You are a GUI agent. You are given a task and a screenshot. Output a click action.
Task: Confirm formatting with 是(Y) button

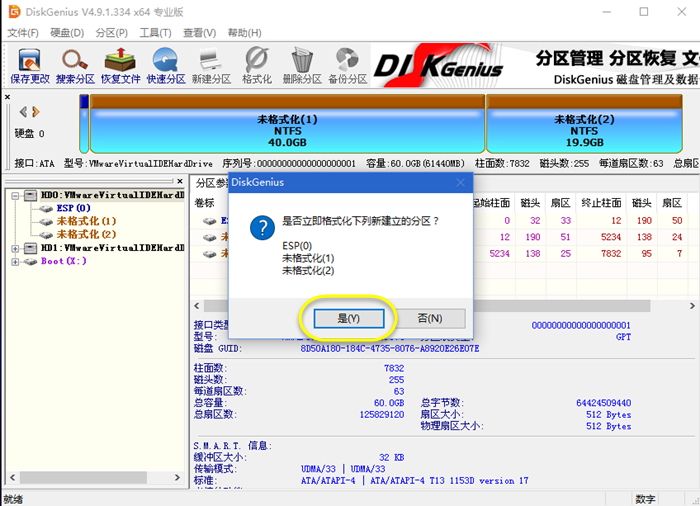349,318
